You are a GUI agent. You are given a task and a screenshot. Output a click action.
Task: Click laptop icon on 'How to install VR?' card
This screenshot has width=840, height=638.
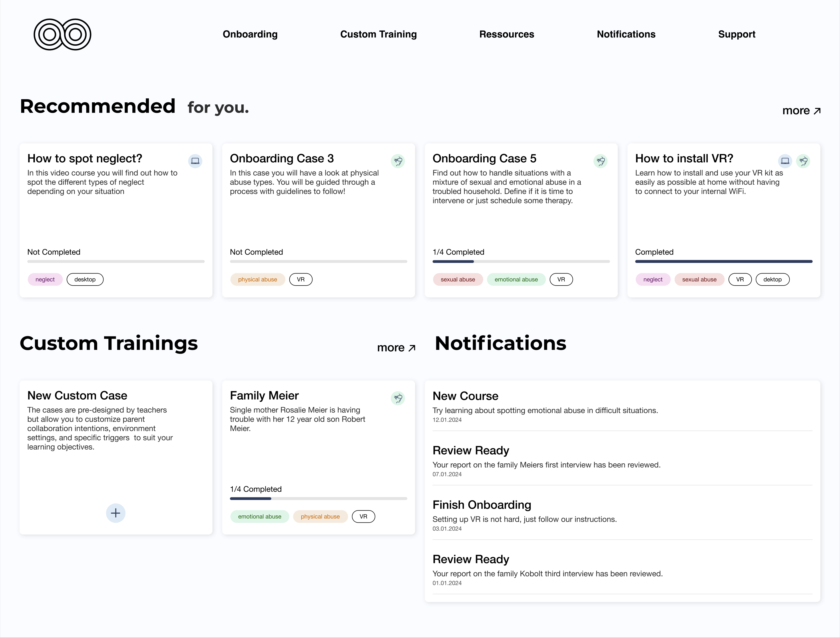pos(785,161)
